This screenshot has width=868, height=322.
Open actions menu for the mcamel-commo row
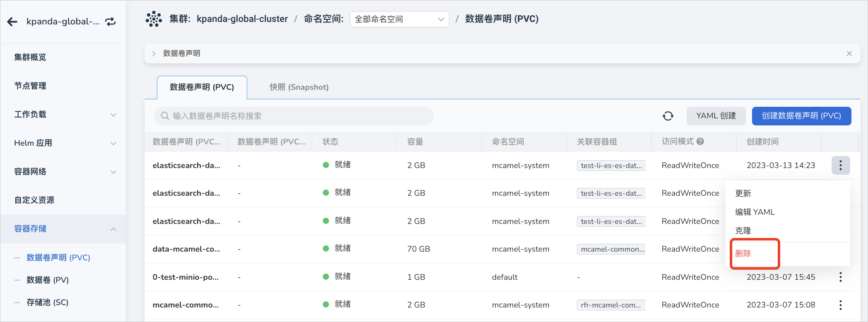841,305
